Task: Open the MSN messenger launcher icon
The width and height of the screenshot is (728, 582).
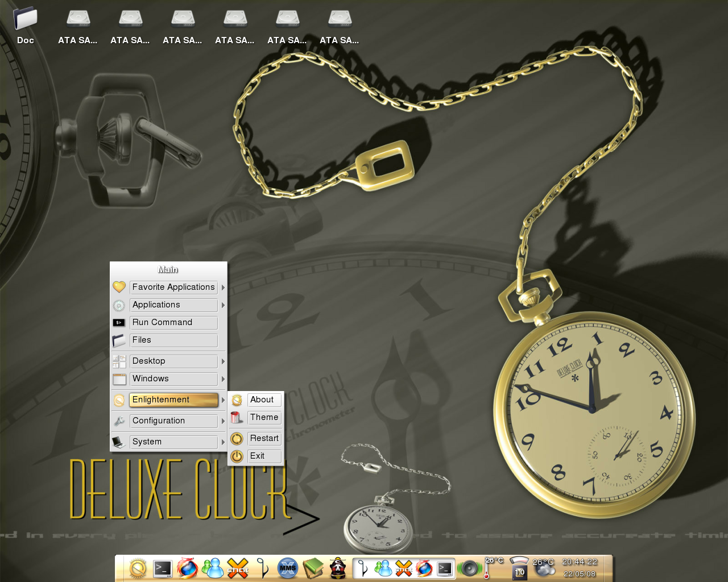Action: click(x=213, y=568)
